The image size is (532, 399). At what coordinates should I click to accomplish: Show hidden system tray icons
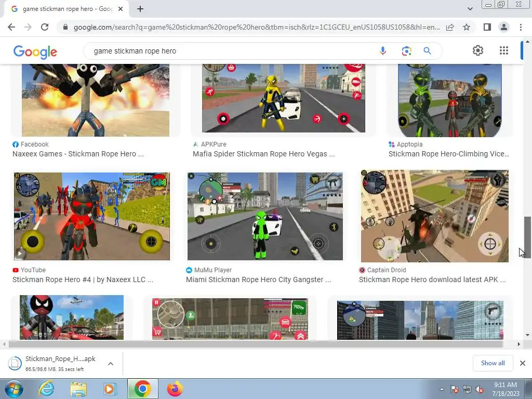click(x=442, y=389)
